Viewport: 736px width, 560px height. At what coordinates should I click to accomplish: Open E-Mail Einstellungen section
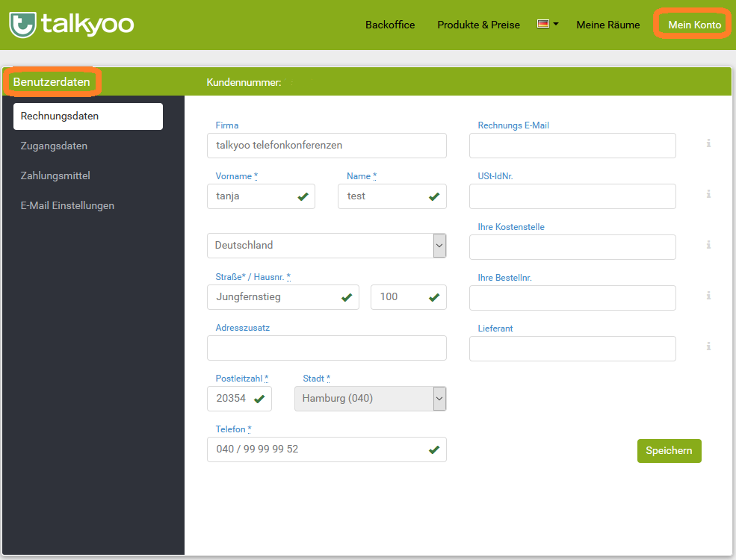[67, 205]
